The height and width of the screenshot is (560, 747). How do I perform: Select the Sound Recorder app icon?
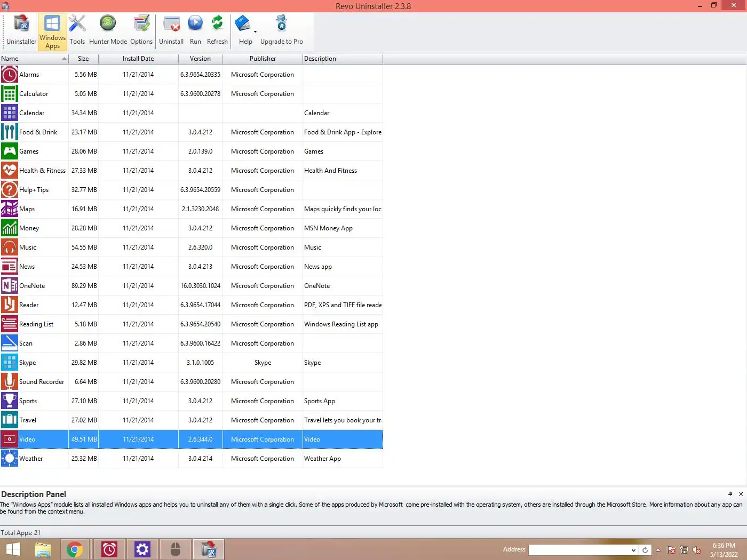(10, 382)
